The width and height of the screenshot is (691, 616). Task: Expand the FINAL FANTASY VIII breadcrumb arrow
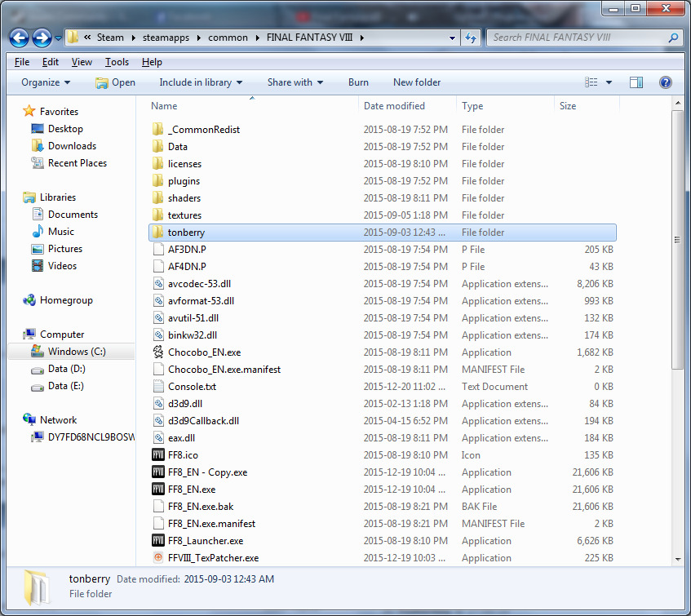click(x=361, y=38)
